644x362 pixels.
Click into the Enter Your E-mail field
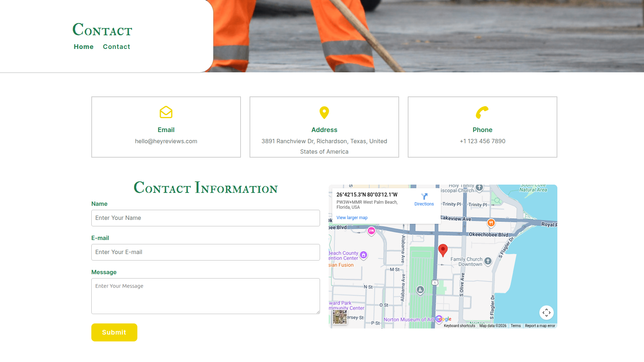click(205, 252)
